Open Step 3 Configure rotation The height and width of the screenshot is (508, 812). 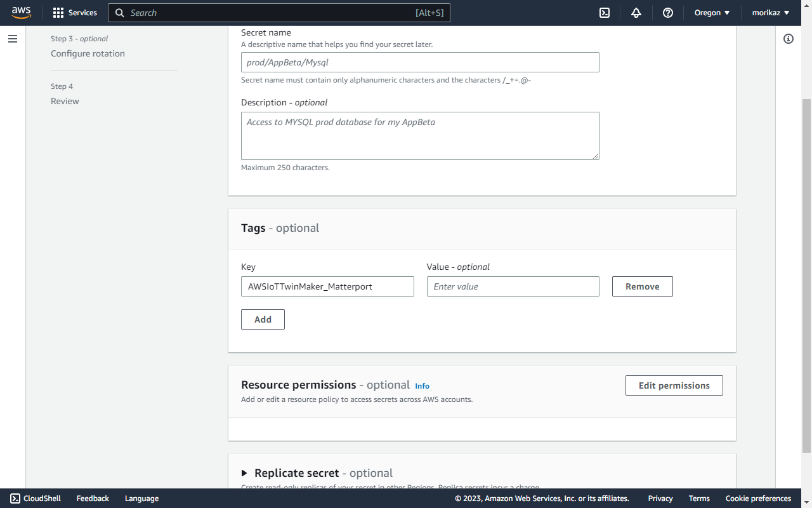(88, 53)
